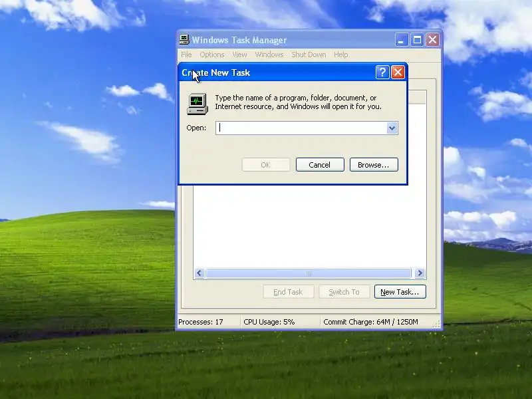Click the New Task... button
The image size is (532, 399).
click(400, 292)
